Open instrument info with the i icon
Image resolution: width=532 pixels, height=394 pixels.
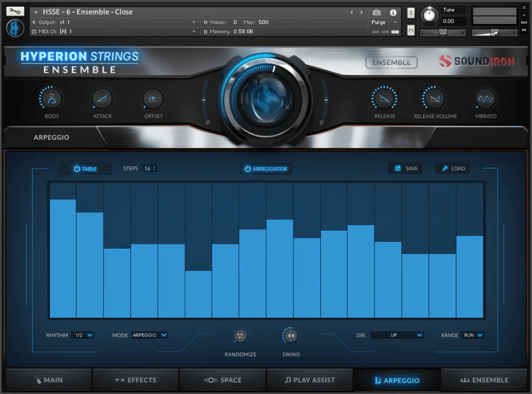pos(393,13)
